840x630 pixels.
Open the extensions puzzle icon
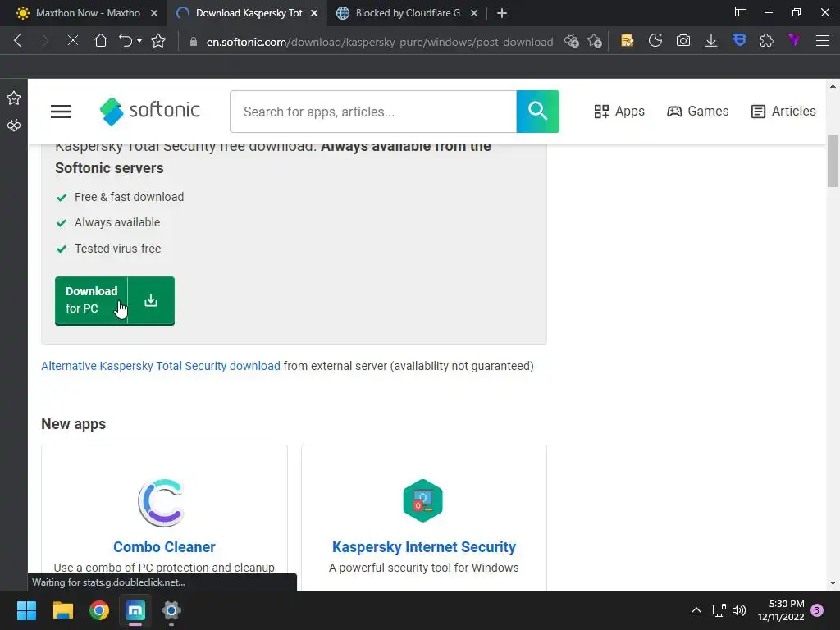[767, 41]
